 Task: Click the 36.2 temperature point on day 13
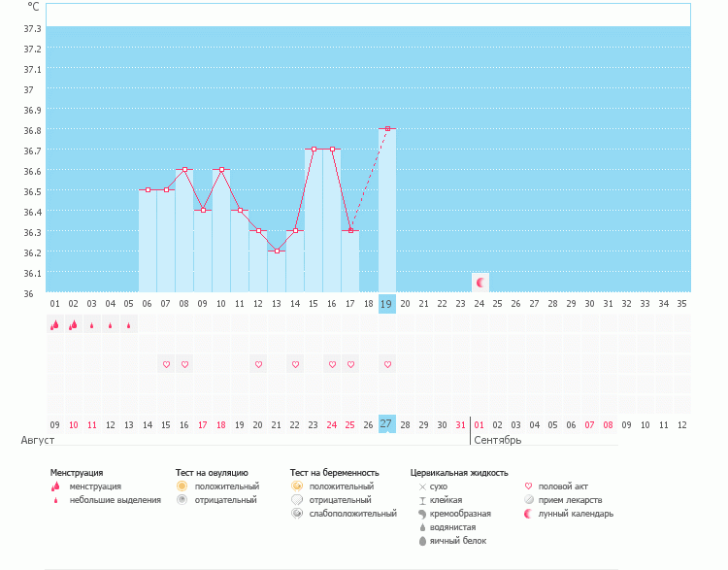[x=277, y=251]
